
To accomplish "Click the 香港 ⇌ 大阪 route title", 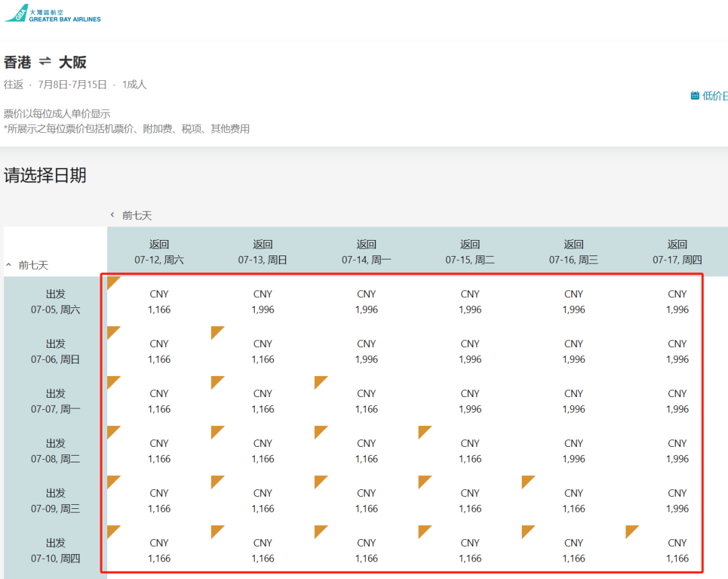I will (45, 62).
